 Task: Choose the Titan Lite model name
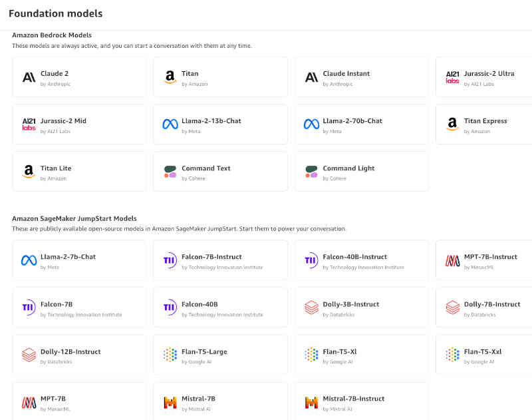56,168
